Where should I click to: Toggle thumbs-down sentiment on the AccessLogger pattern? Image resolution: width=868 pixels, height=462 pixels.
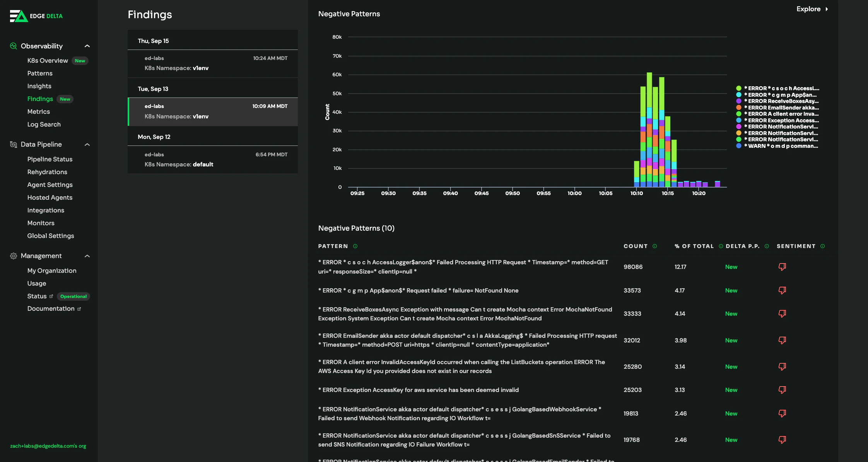[x=783, y=267]
